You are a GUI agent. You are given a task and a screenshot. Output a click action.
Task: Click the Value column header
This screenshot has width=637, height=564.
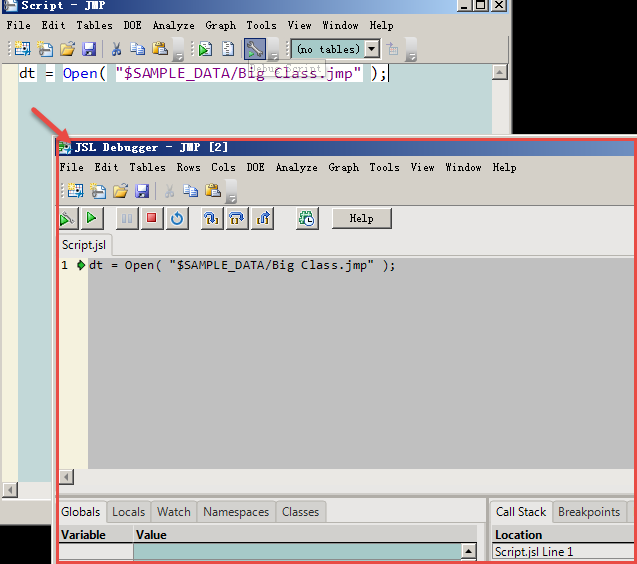click(305, 535)
